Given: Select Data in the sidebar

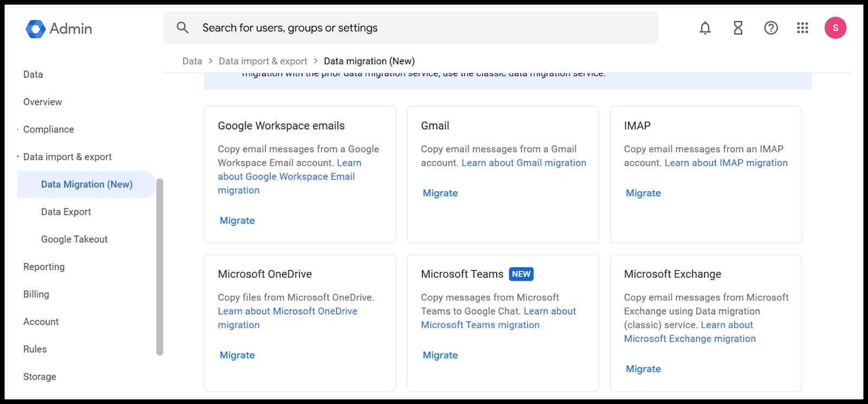Looking at the screenshot, I should pos(33,74).
